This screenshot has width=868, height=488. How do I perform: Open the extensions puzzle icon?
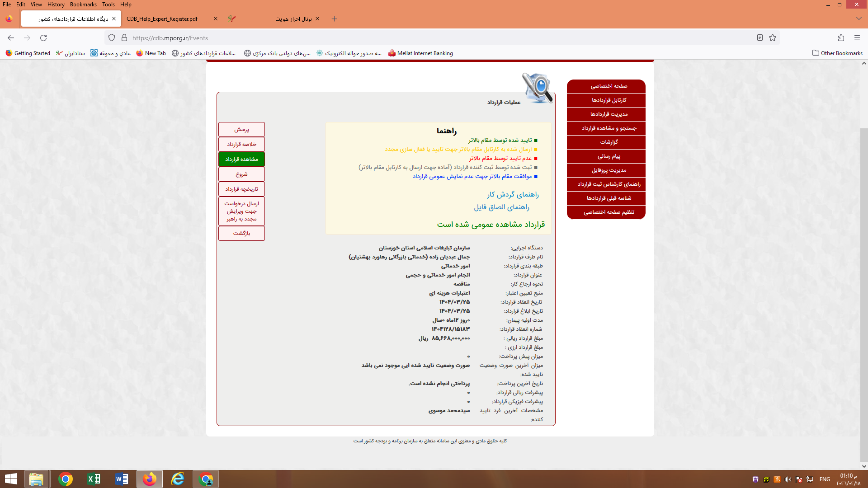pos(841,38)
